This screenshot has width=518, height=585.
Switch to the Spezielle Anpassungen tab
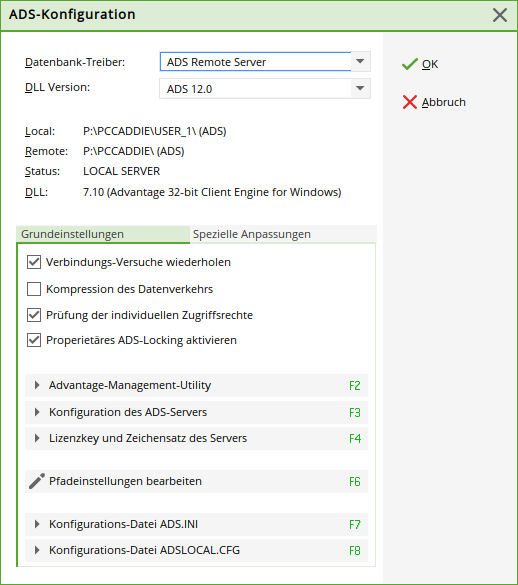click(x=283, y=234)
